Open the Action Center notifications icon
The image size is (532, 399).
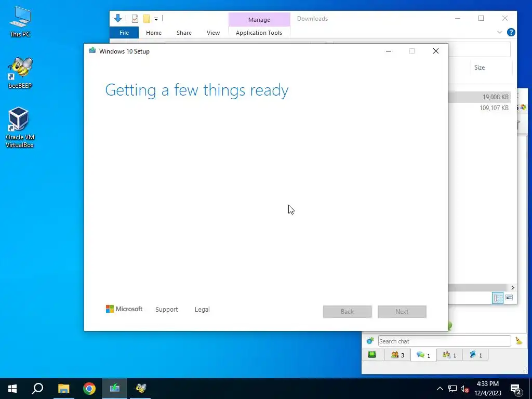click(x=516, y=389)
